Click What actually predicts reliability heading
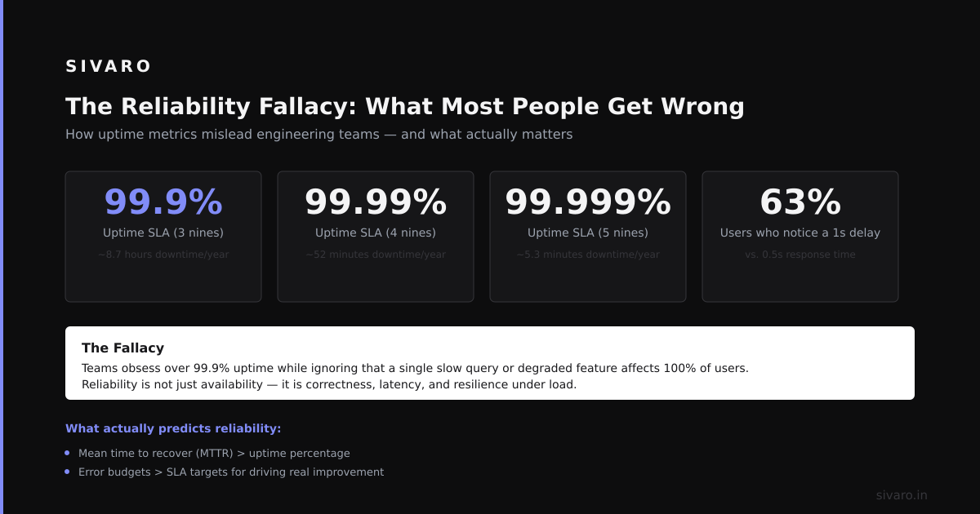 click(173, 428)
